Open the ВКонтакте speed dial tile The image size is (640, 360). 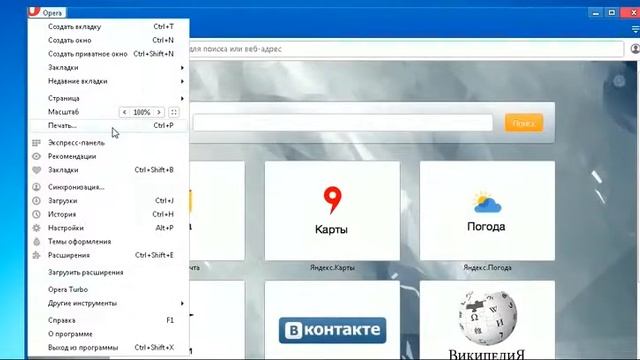332,320
